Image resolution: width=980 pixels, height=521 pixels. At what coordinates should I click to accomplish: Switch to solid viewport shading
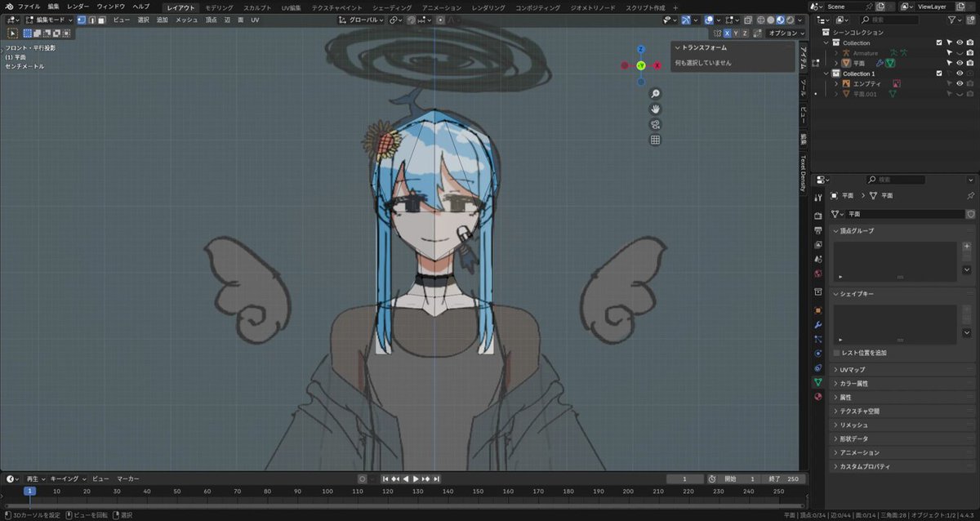770,20
